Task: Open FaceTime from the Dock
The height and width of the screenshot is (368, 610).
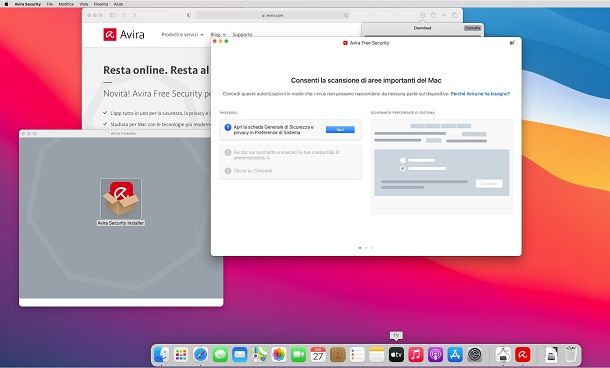Action: point(298,354)
